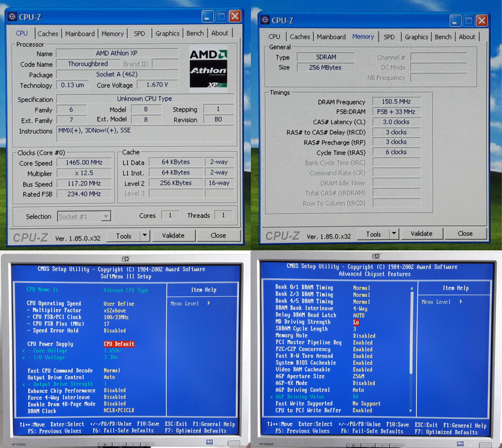Select DRAM Bank Interleave 4-Way value

pyautogui.click(x=360, y=309)
